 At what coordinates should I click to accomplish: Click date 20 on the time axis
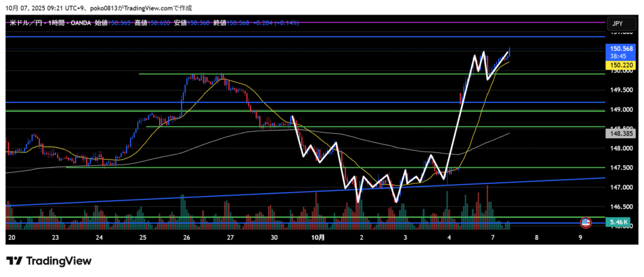coord(12,238)
